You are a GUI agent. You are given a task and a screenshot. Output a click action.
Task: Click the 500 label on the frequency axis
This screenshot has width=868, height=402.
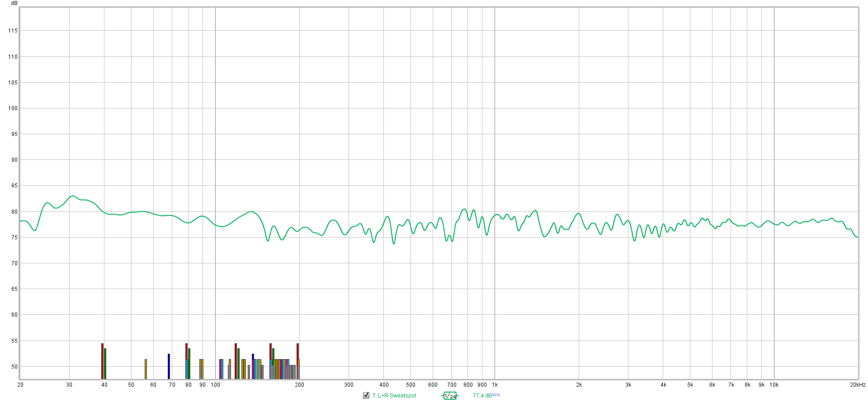coord(410,385)
